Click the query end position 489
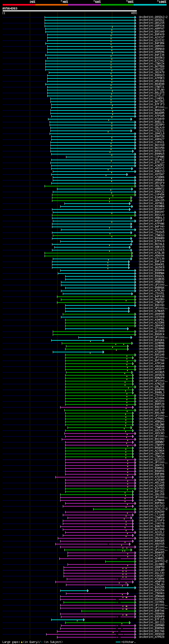Screen dimensions: 169x644 point(133,13)
